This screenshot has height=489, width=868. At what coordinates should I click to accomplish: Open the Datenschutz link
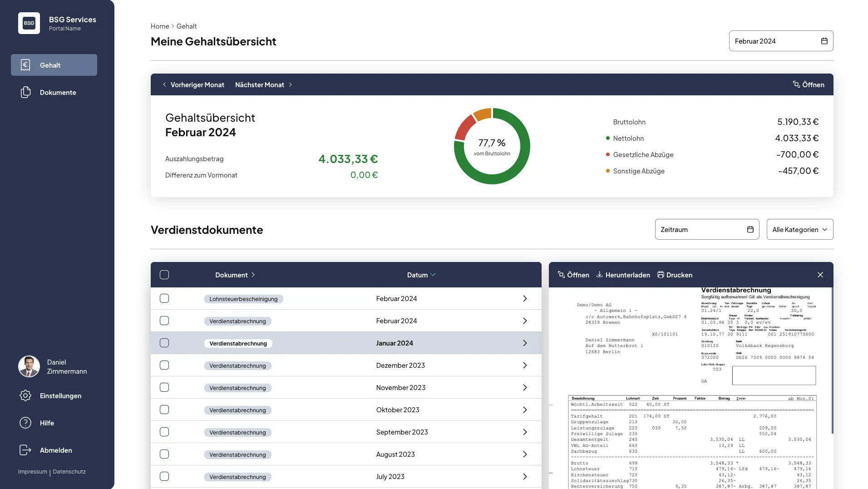69,472
